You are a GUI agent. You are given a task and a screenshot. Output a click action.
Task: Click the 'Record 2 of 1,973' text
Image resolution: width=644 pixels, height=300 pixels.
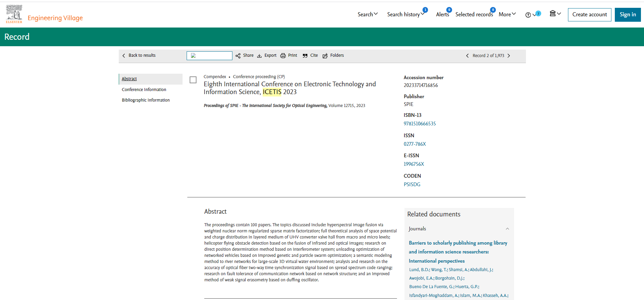point(488,56)
